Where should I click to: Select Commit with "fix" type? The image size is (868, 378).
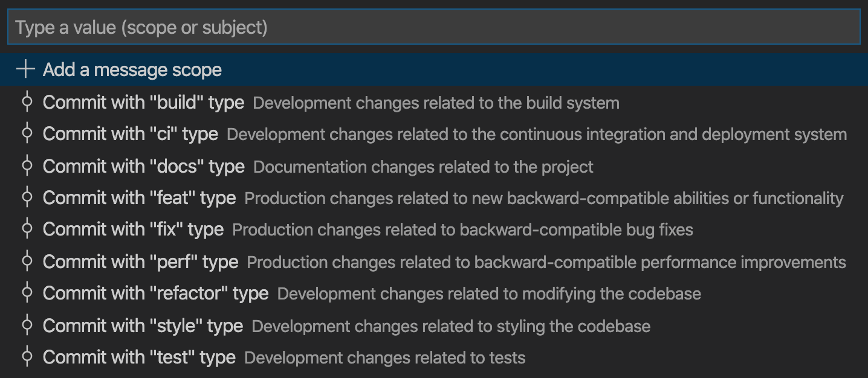(x=133, y=229)
